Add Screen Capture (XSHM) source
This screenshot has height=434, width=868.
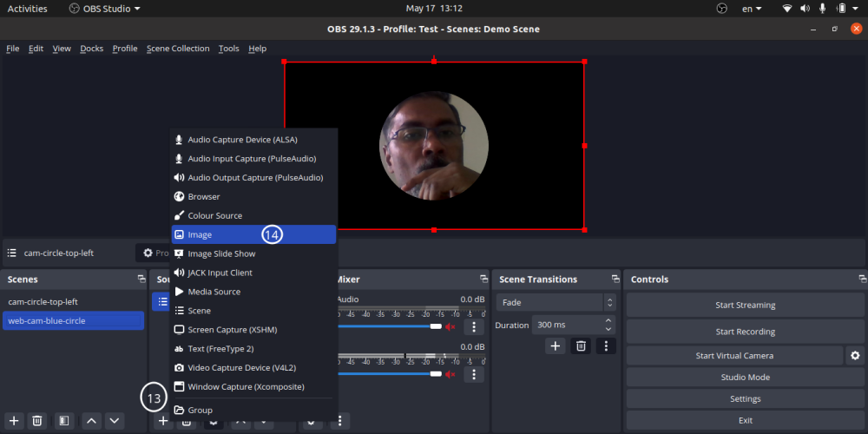pos(253,329)
